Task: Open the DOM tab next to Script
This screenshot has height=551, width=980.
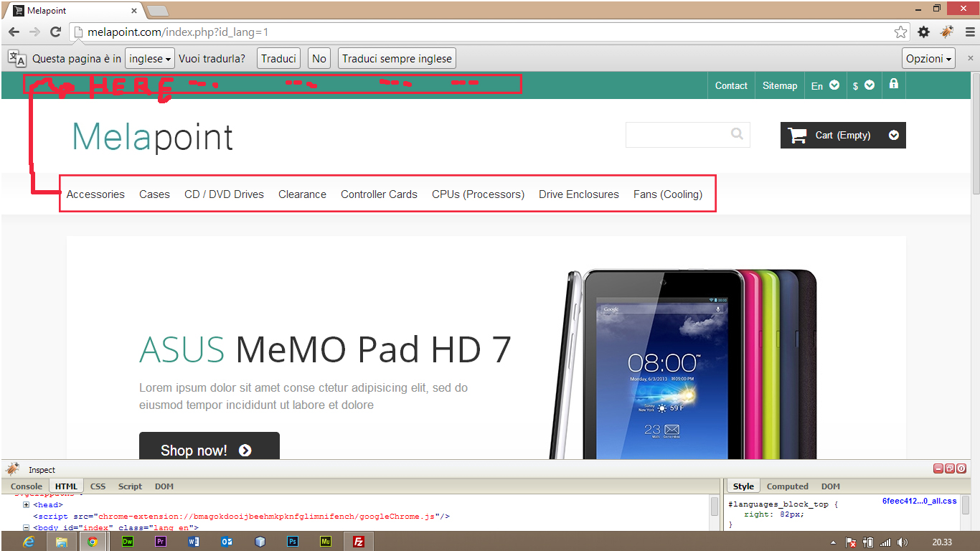Action: point(164,486)
